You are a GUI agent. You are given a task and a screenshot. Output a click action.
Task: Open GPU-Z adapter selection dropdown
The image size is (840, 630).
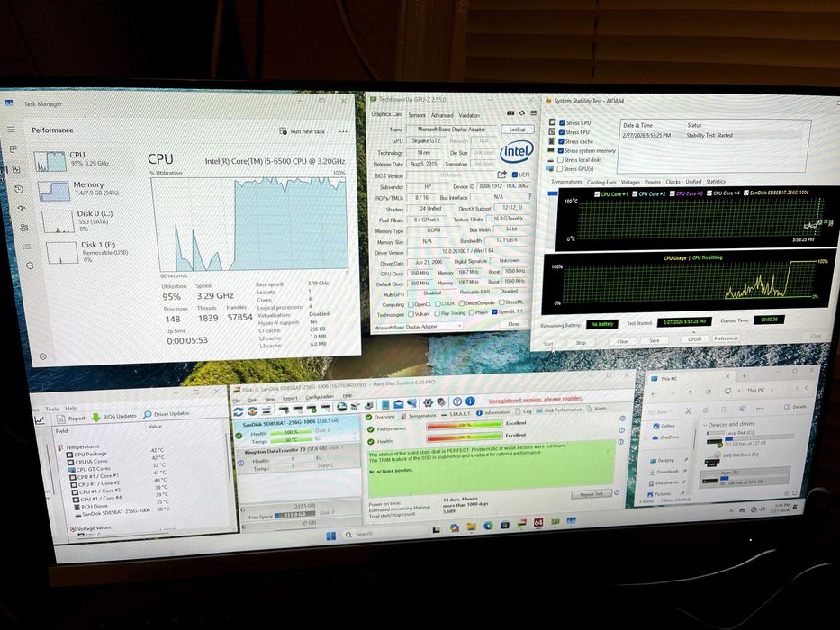tap(418, 326)
